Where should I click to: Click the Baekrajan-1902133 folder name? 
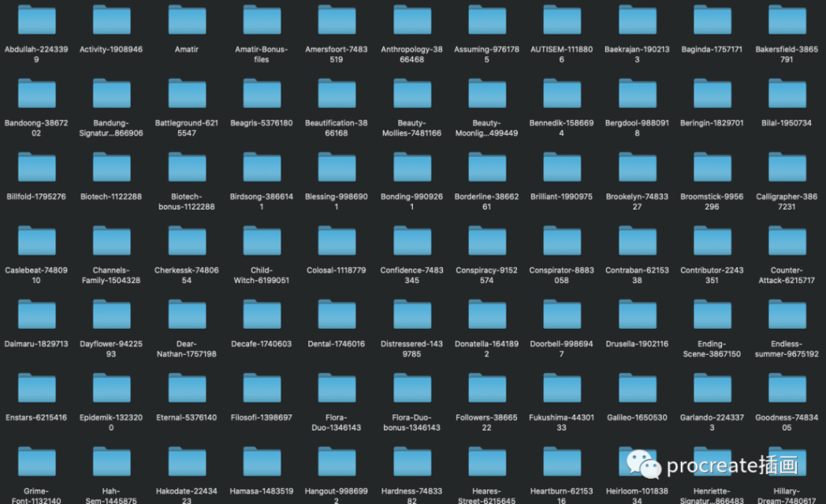[x=637, y=54]
